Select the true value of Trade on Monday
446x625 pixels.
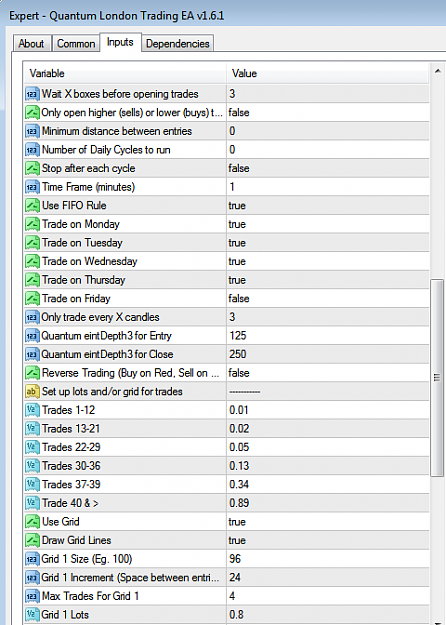(x=237, y=224)
